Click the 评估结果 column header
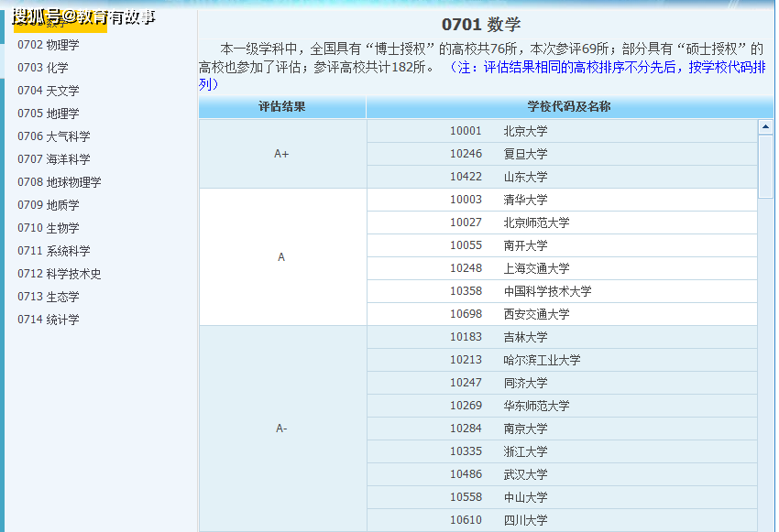Viewport: 779px width, 532px height. (282, 107)
